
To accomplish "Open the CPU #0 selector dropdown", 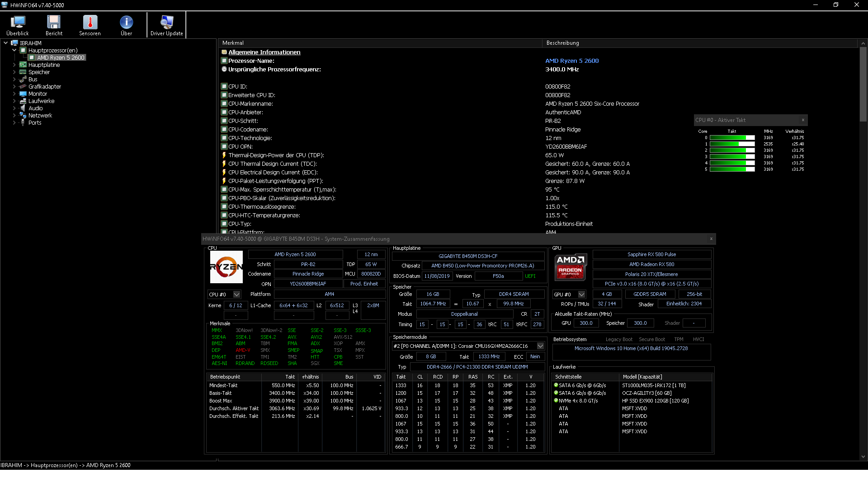I will pyautogui.click(x=236, y=295).
